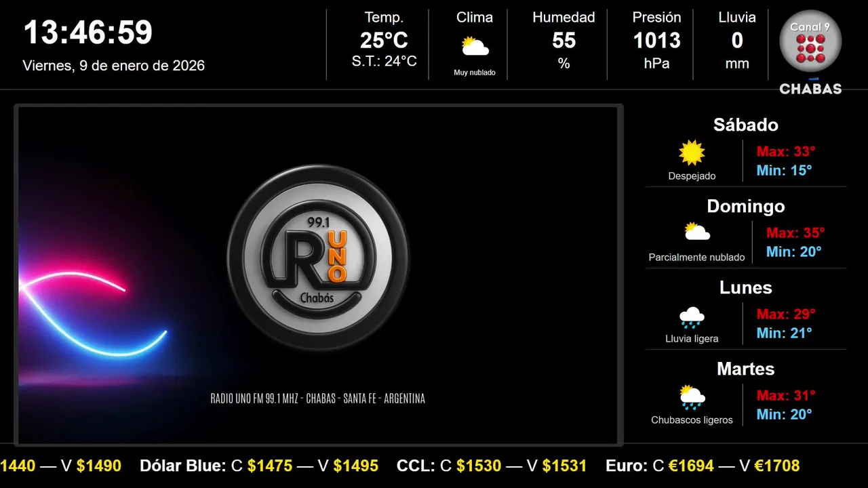Click Domingo's Min: 20° value
Screen dimensions: 868x488
tap(794, 251)
